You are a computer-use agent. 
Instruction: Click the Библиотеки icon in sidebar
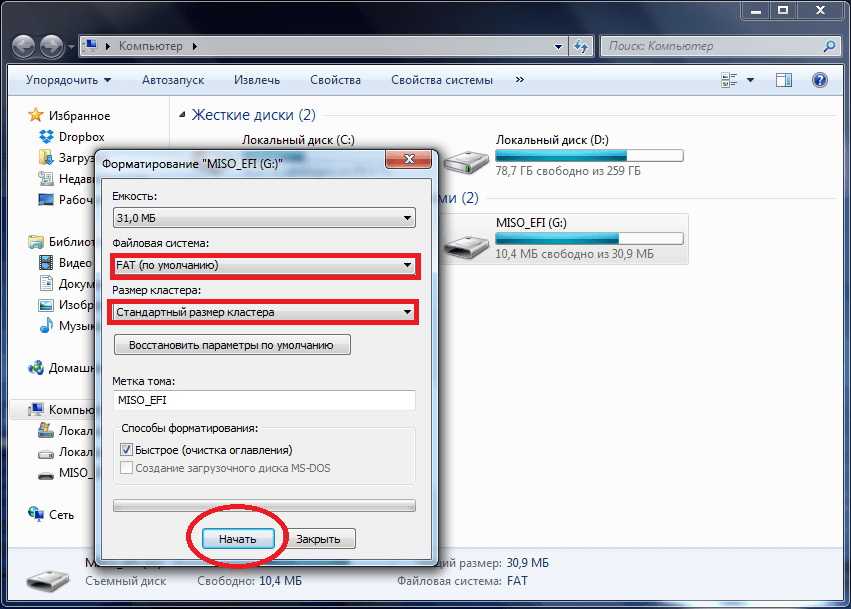point(36,242)
